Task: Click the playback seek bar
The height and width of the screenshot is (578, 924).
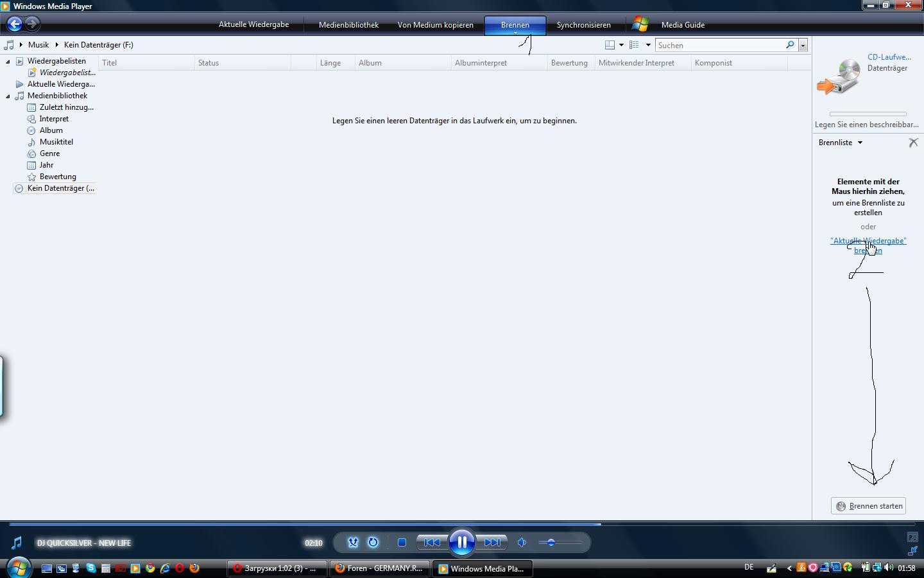Action: point(462,524)
